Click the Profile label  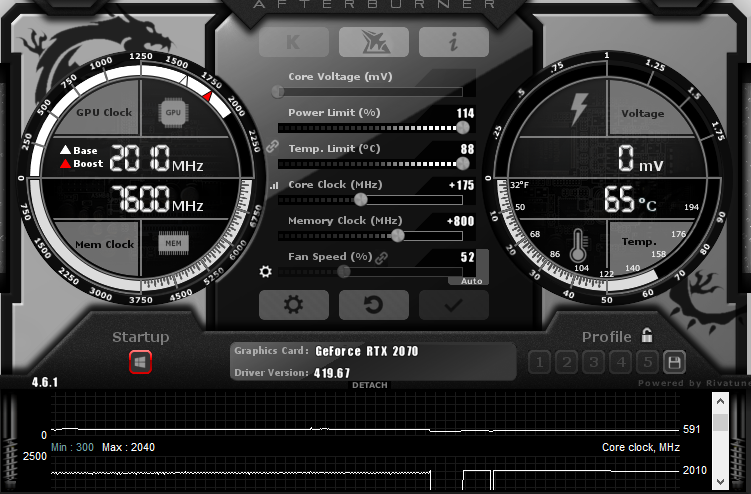pyautogui.click(x=606, y=337)
